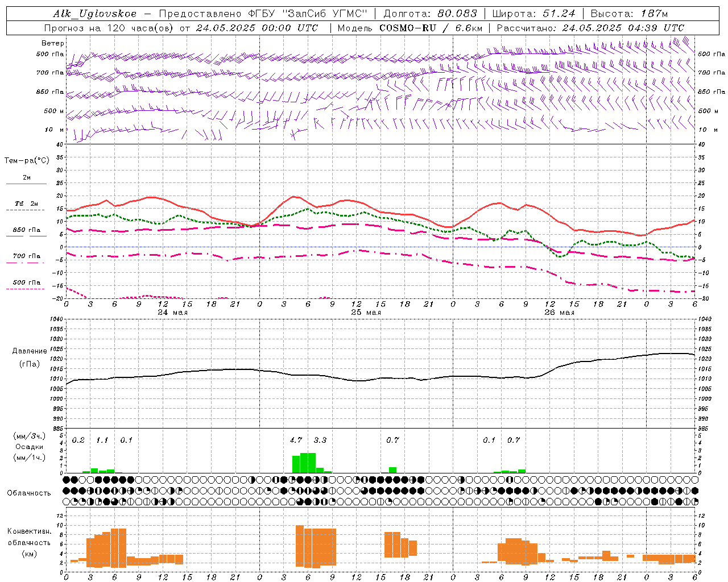Click the Ветер section label
728x582 pixels.
53,43
